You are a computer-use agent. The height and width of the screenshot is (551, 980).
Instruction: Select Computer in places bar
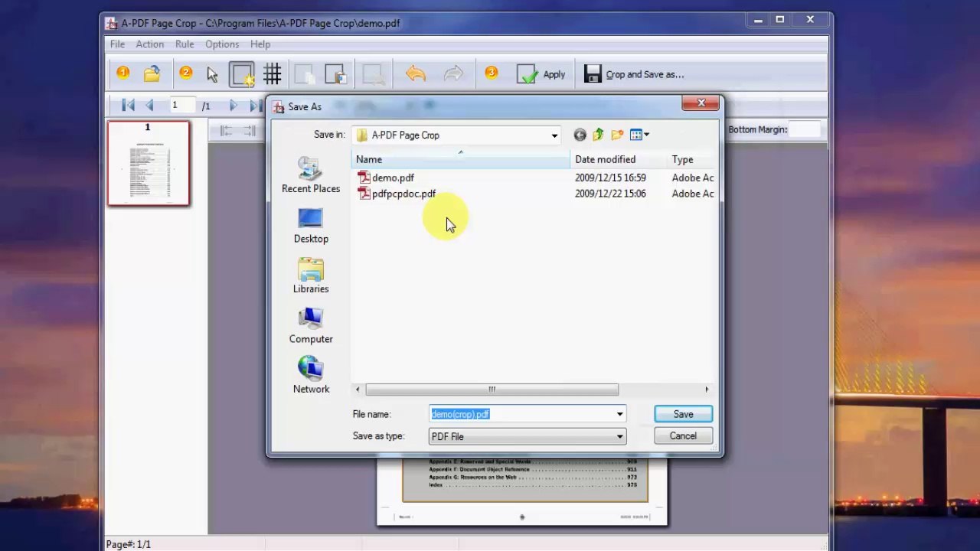click(x=311, y=326)
